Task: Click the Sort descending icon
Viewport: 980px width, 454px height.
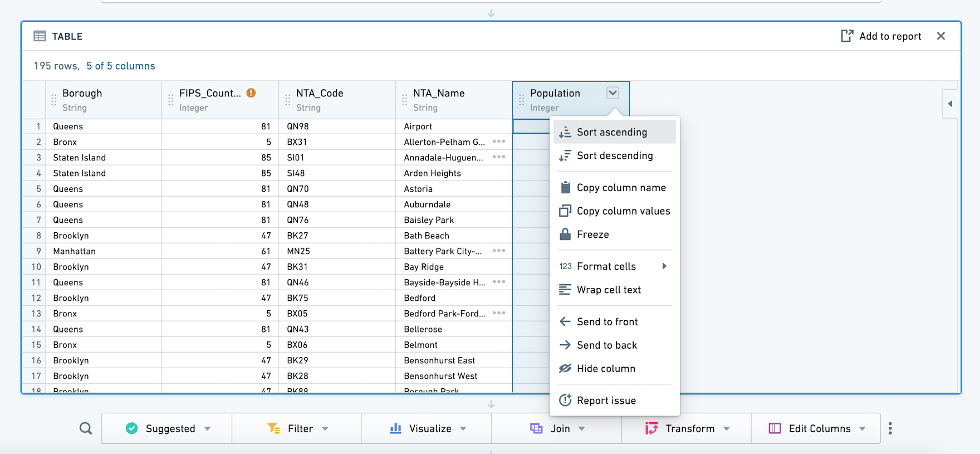Action: 565,155
